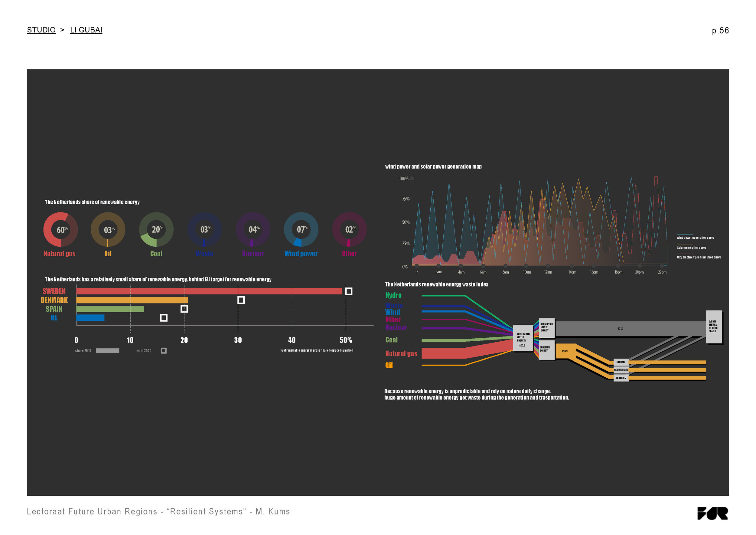Click Sweden's goal 2020 square marker
The height and width of the screenshot is (535, 756).
[349, 291]
